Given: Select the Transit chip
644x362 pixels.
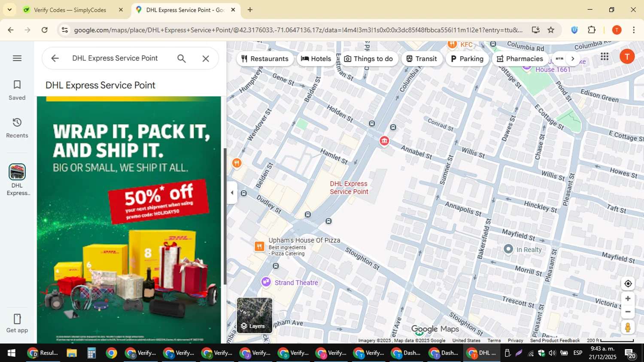Looking at the screenshot, I should pos(422,59).
